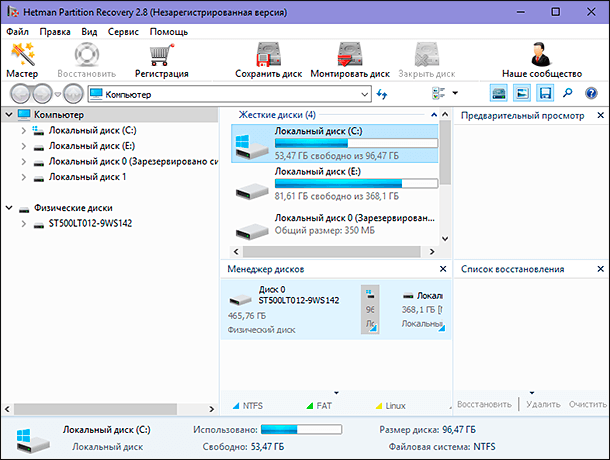Click the refresh arrows icon
Screen dimensions: 610x460
[x=382, y=94]
